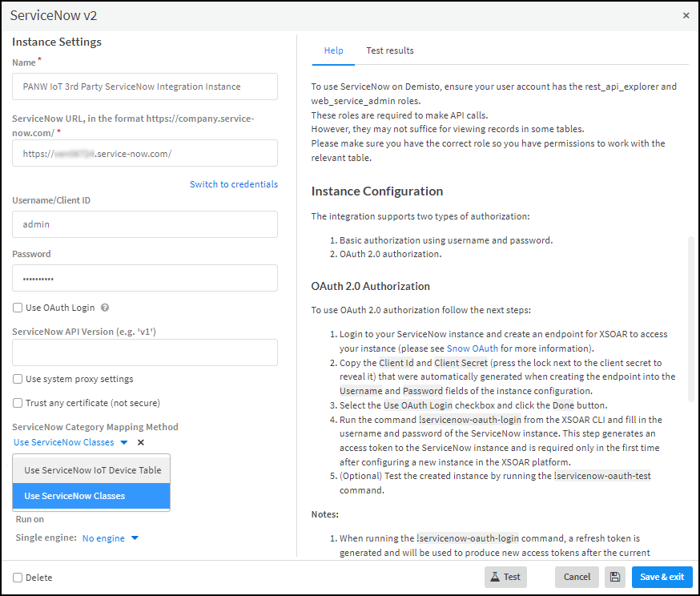Click the save disk icon button

(615, 577)
